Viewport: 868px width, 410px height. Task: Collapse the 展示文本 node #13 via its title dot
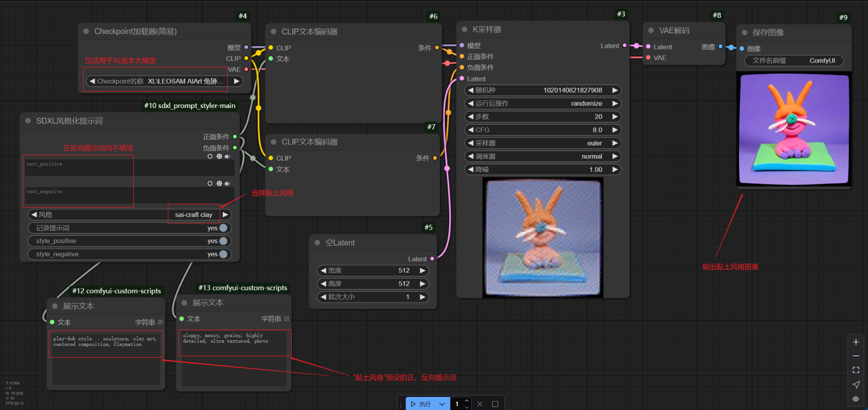click(x=184, y=303)
